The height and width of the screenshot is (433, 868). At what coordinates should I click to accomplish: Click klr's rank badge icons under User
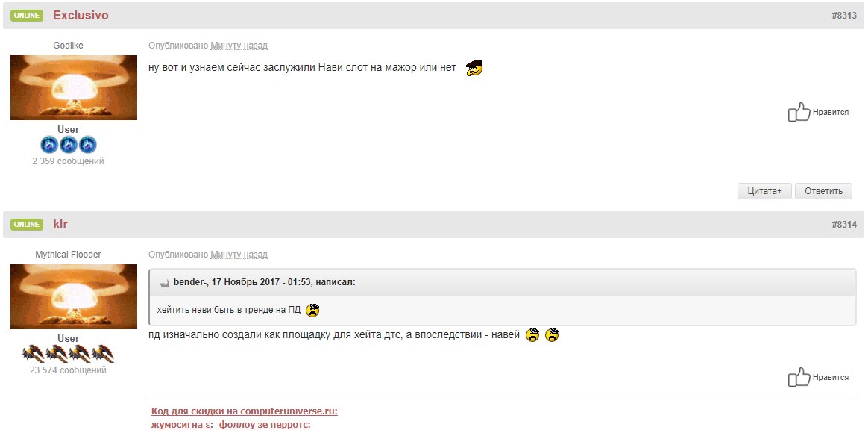tap(68, 354)
